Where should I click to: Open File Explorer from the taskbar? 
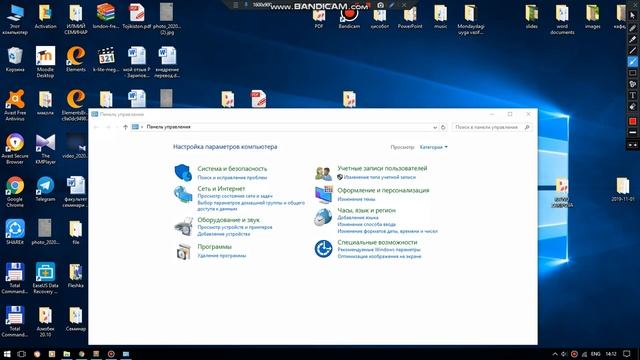pyautogui.click(x=67, y=354)
